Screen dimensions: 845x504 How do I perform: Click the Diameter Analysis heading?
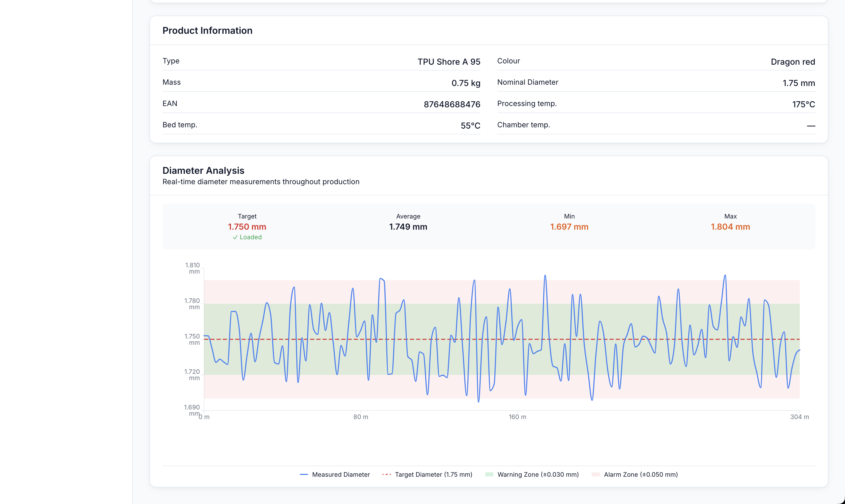pyautogui.click(x=203, y=170)
